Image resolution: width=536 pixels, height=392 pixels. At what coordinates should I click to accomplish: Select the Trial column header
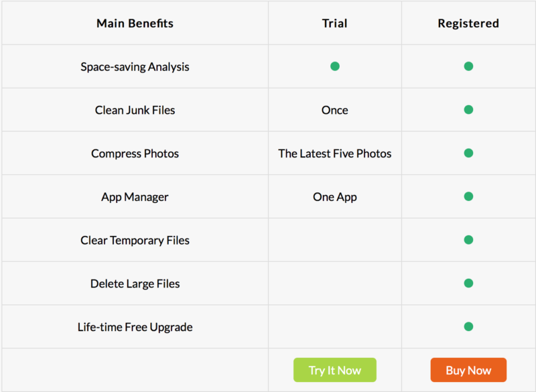click(334, 23)
